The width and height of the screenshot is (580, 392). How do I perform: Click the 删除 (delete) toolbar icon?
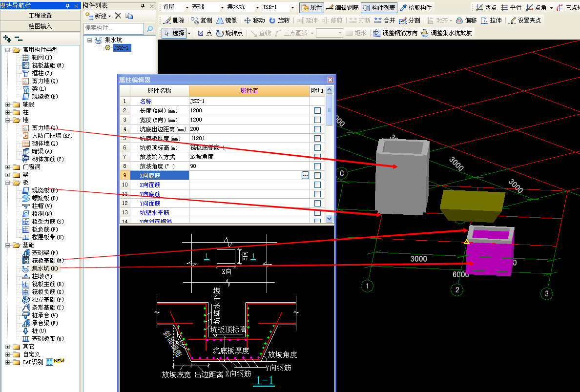[x=174, y=21]
